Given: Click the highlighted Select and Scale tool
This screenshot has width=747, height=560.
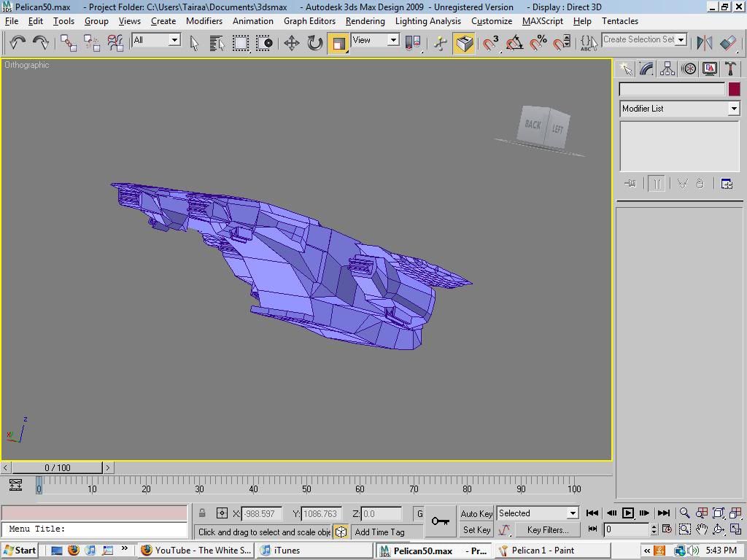Looking at the screenshot, I should 338,43.
